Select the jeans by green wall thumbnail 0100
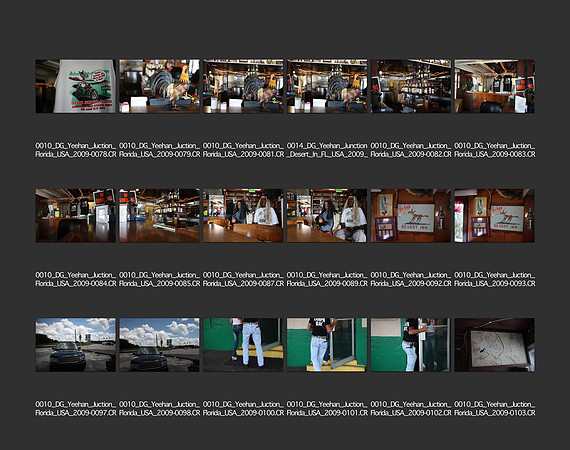The height and width of the screenshot is (450, 570). pos(243,345)
